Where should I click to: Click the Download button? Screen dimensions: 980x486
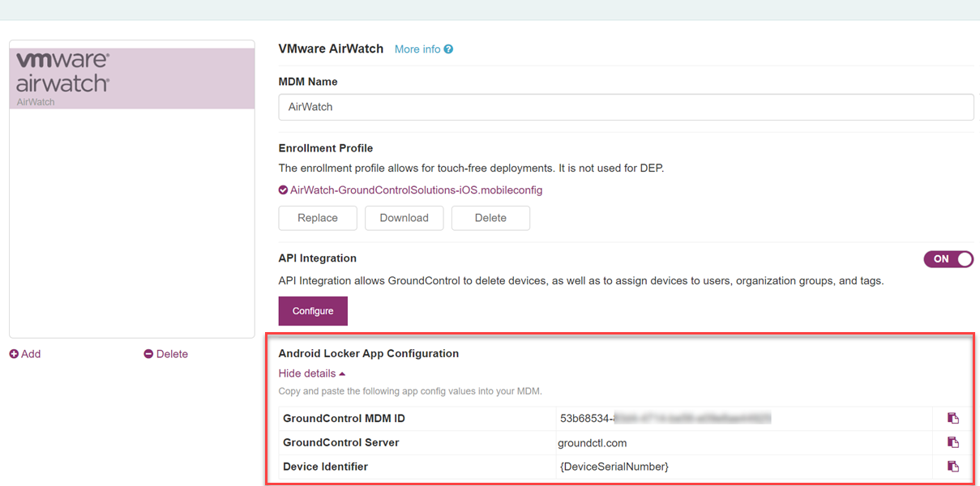tap(404, 218)
